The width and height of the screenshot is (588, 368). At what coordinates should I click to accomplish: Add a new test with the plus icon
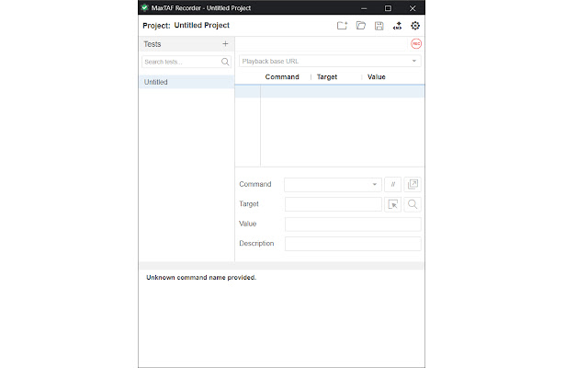click(x=225, y=44)
